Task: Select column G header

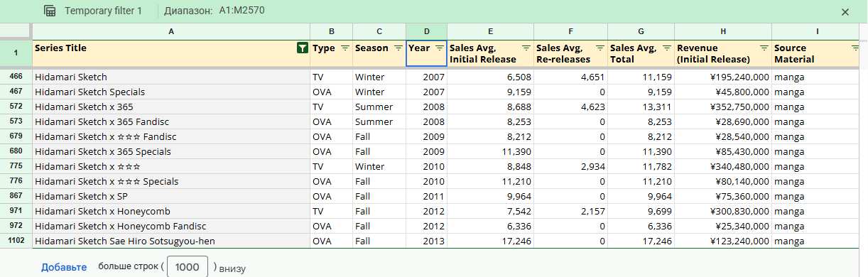Action: pyautogui.click(x=641, y=31)
